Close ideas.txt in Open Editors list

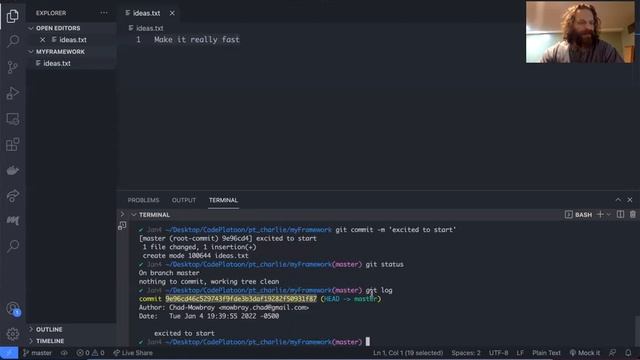(42, 40)
